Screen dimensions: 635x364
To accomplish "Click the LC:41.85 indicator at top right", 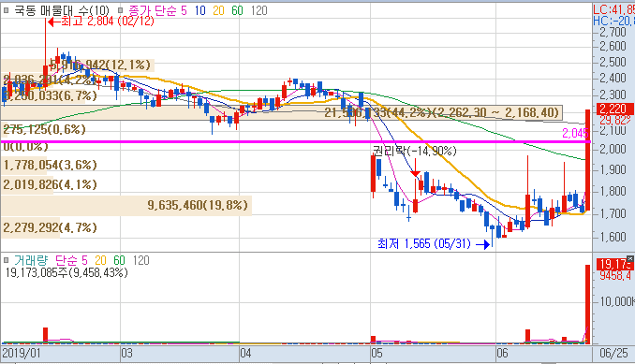I will (614, 9).
